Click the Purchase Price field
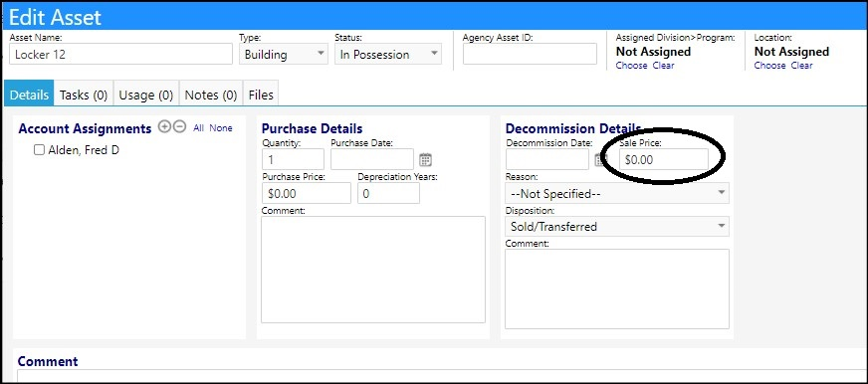This screenshot has height=384, width=868. coord(307,193)
